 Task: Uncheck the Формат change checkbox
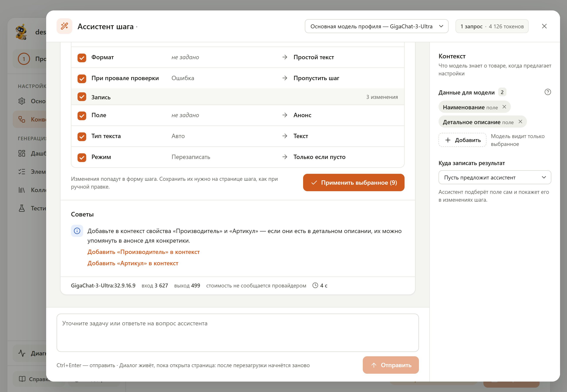(x=82, y=57)
